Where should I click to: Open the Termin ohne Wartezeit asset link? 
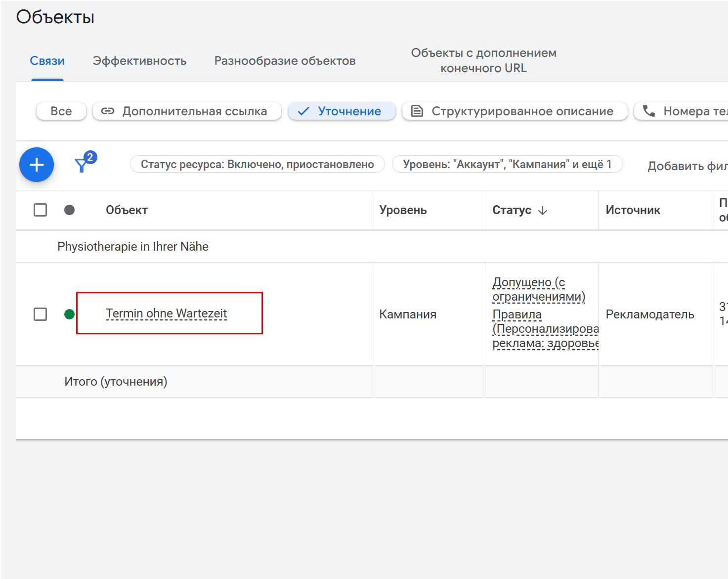coord(167,313)
